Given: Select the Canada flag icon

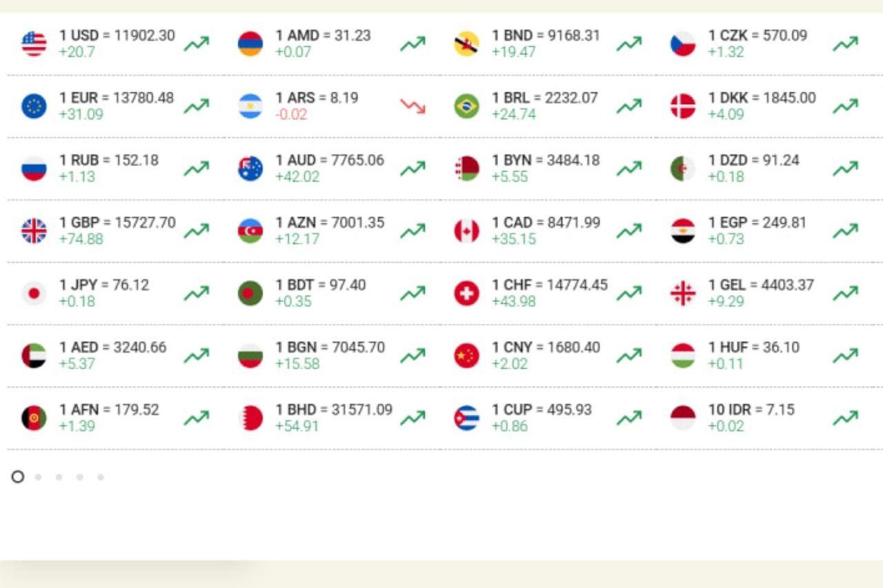Looking at the screenshot, I should (x=466, y=231).
